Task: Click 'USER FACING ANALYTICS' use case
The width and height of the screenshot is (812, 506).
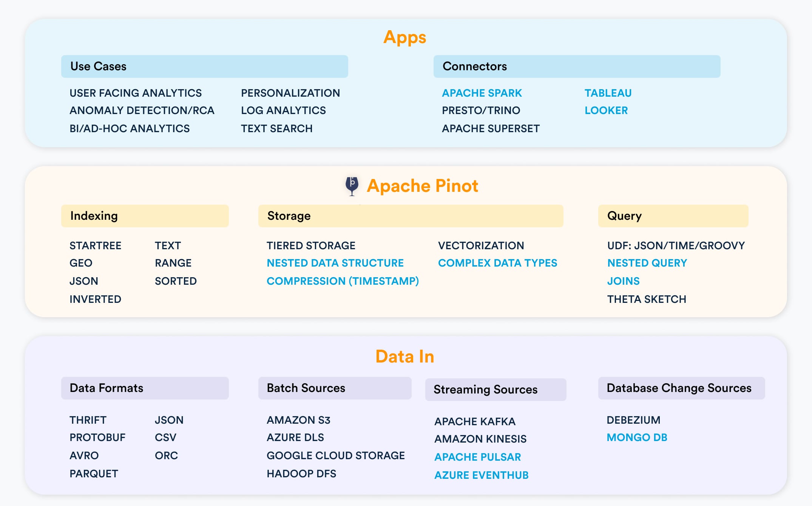Action: (136, 93)
